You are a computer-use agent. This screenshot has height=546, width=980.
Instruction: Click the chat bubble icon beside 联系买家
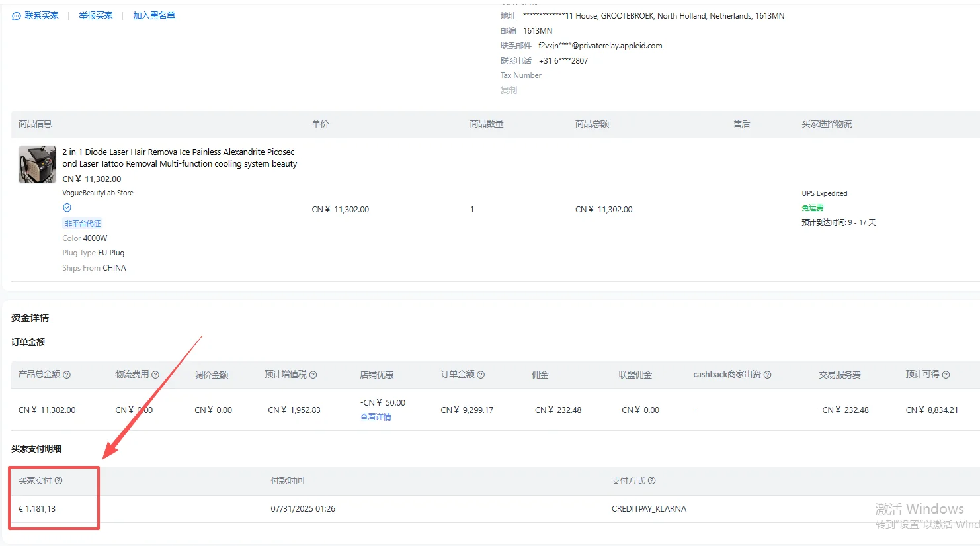[17, 16]
